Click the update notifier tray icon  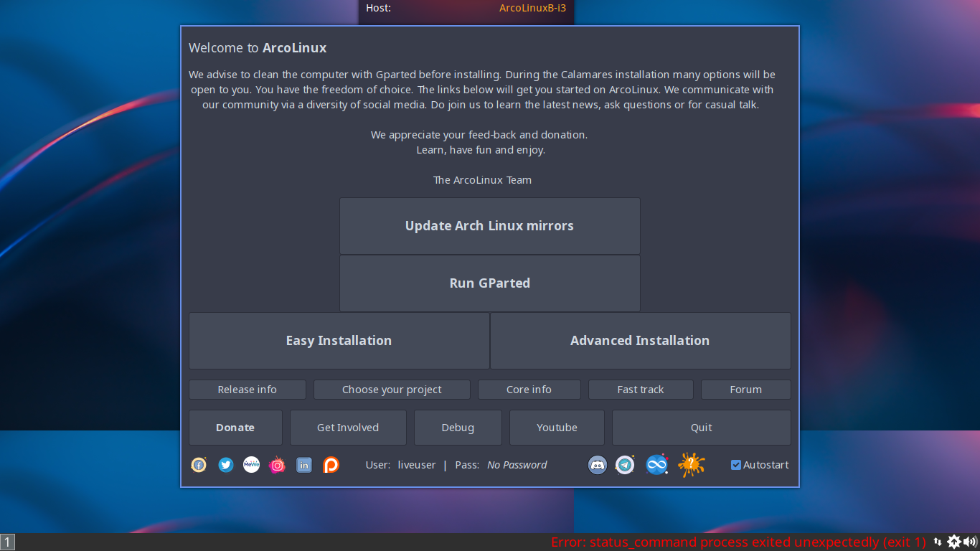pos(954,542)
